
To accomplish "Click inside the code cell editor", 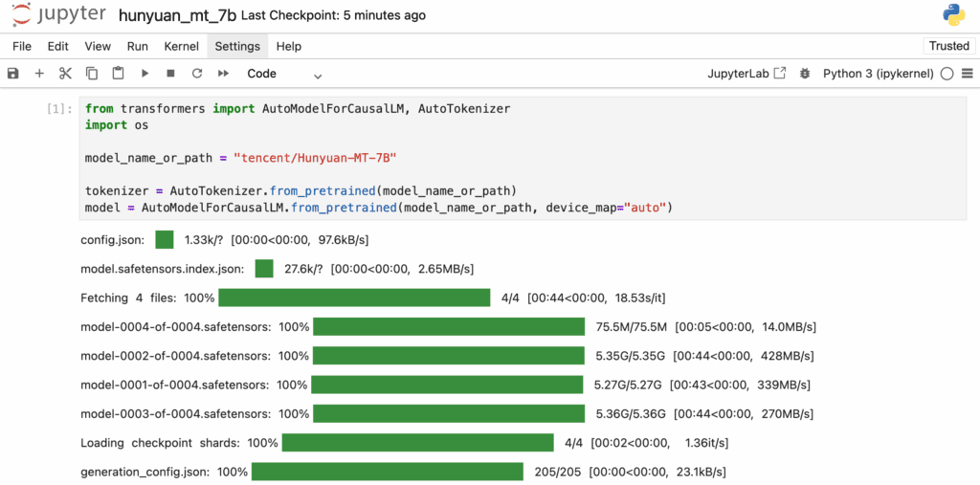I will click(523, 158).
